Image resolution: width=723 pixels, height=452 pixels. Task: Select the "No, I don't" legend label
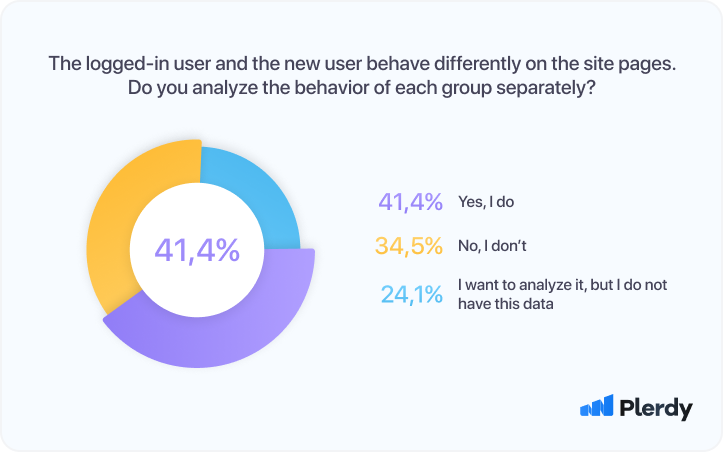pyautogui.click(x=491, y=245)
